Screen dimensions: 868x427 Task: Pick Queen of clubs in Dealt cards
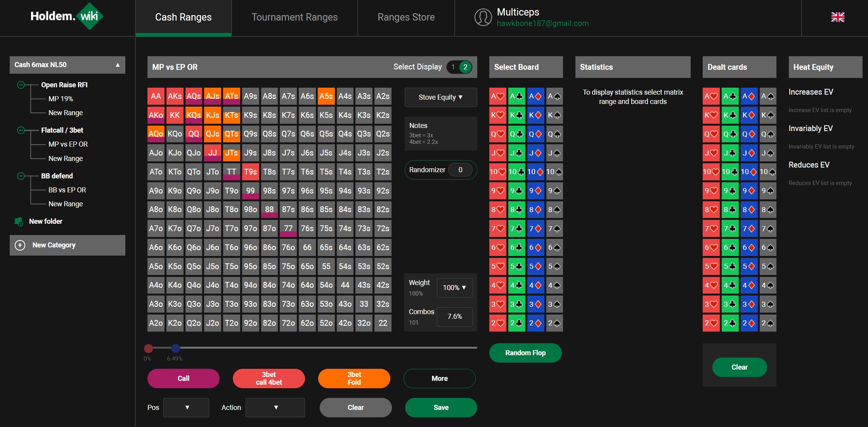730,134
